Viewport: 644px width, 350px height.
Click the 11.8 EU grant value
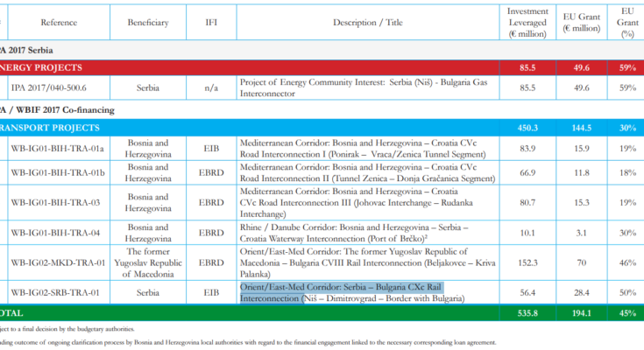[582, 172]
